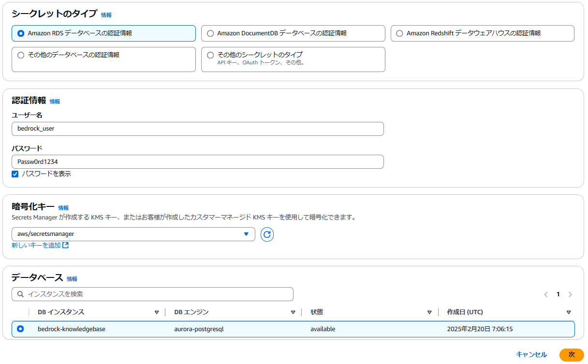Select Amazon RDS database credentials radio
Viewport: 588px width, 364px height.
coord(21,33)
